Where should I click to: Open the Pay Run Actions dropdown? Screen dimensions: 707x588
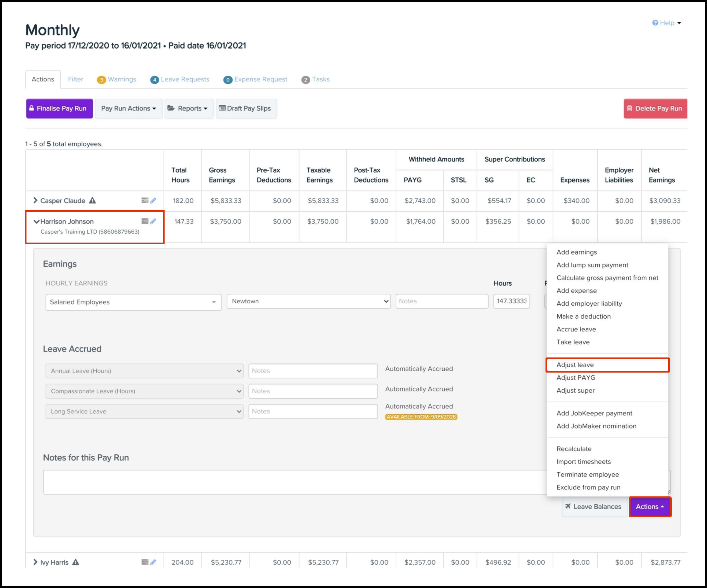coord(128,108)
